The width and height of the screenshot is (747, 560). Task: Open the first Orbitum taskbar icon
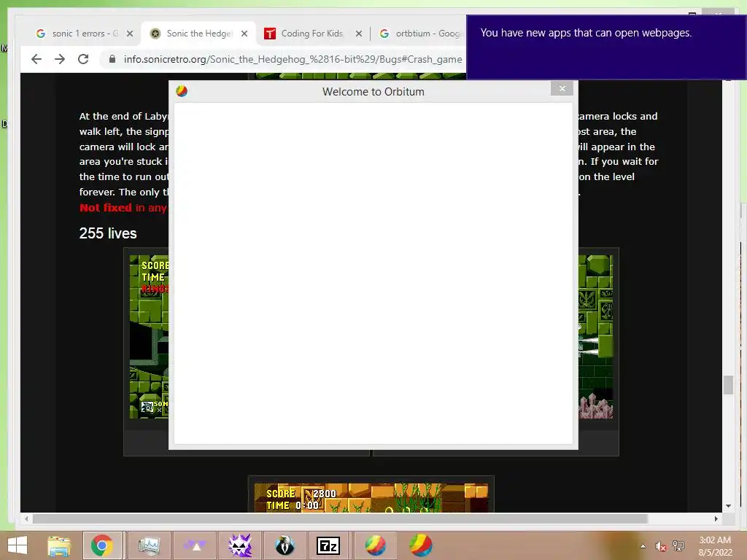tap(376, 545)
